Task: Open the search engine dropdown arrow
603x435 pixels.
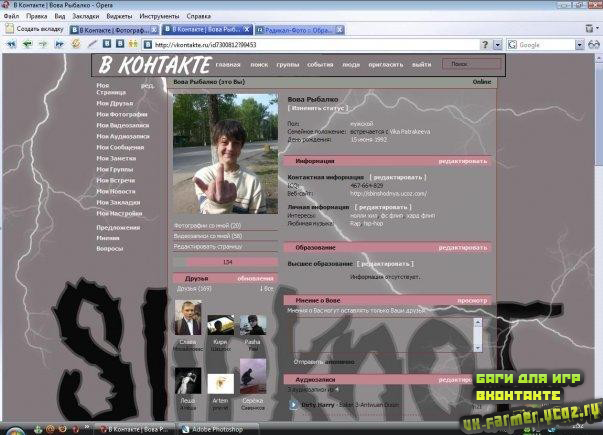Action: point(579,45)
